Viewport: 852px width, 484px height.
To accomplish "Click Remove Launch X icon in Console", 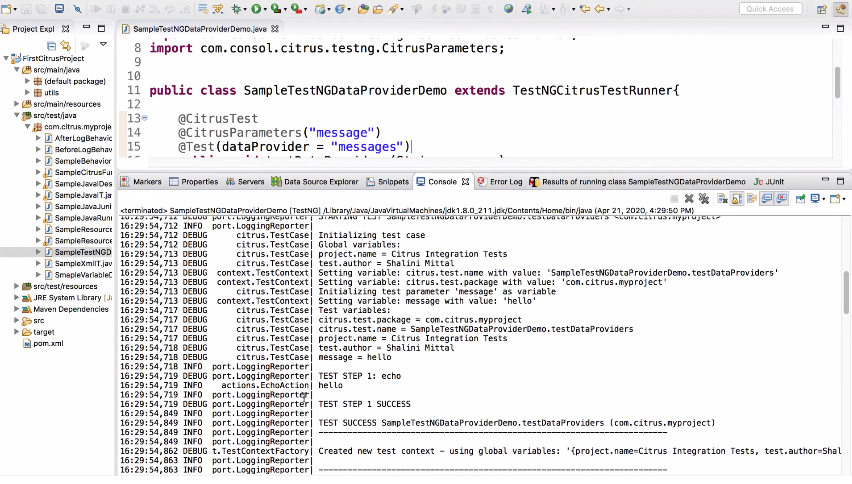I will click(x=689, y=199).
